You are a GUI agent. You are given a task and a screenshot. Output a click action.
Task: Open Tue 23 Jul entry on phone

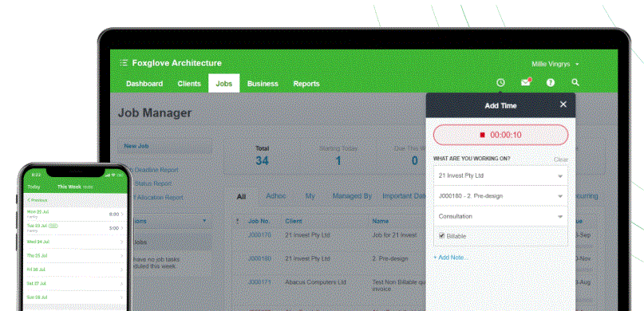[75, 228]
